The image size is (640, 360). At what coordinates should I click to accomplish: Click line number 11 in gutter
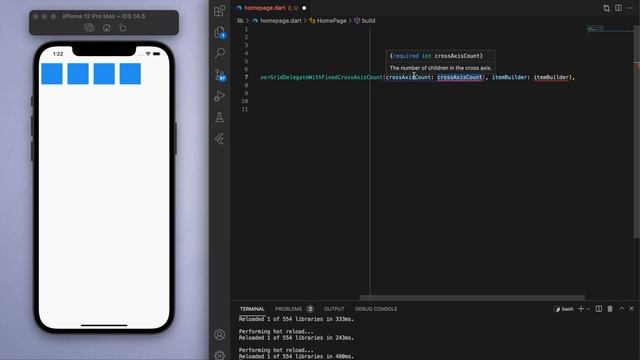click(245, 109)
